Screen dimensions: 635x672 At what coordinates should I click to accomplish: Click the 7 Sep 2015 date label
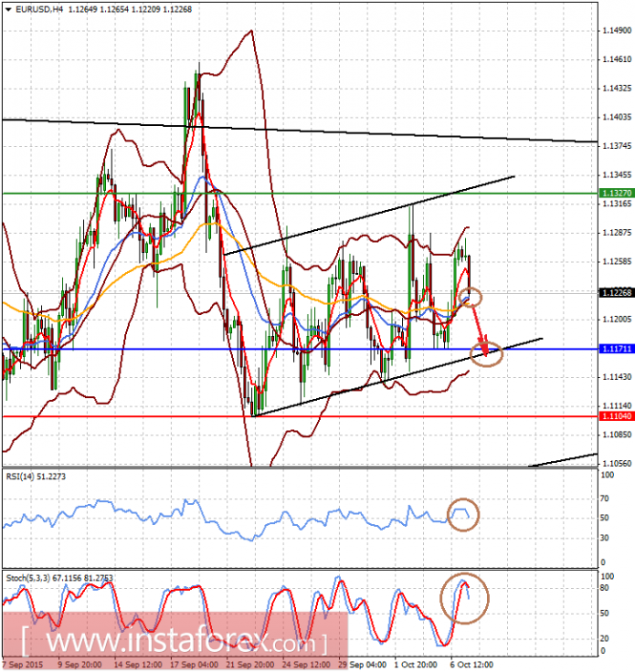point(23,664)
